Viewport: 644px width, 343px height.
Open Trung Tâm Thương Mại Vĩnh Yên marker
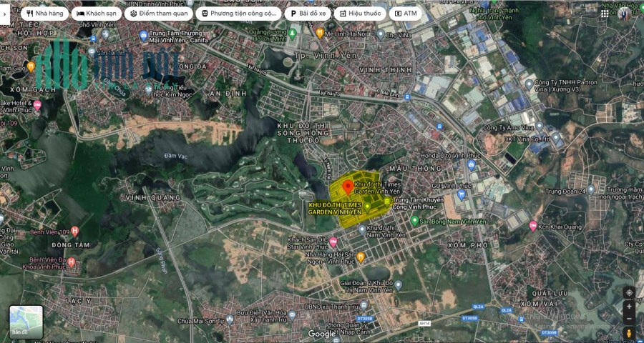(x=143, y=35)
